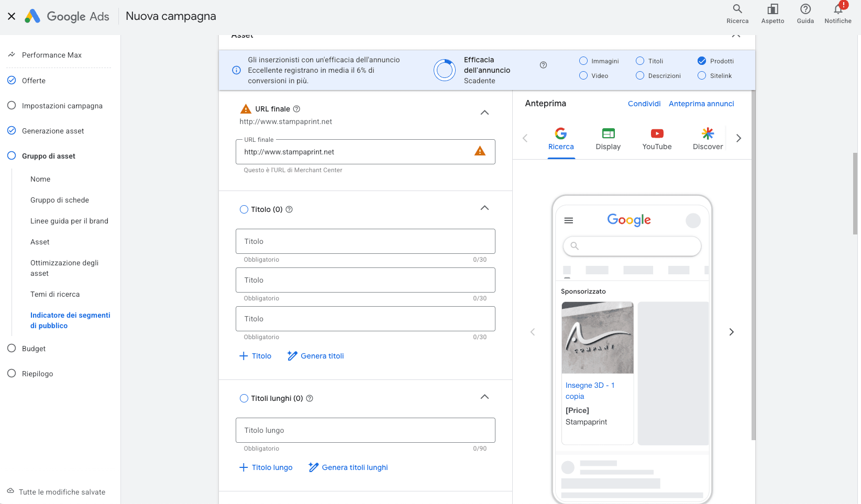Jump to Nome subsection
The height and width of the screenshot is (504, 861).
[40, 179]
